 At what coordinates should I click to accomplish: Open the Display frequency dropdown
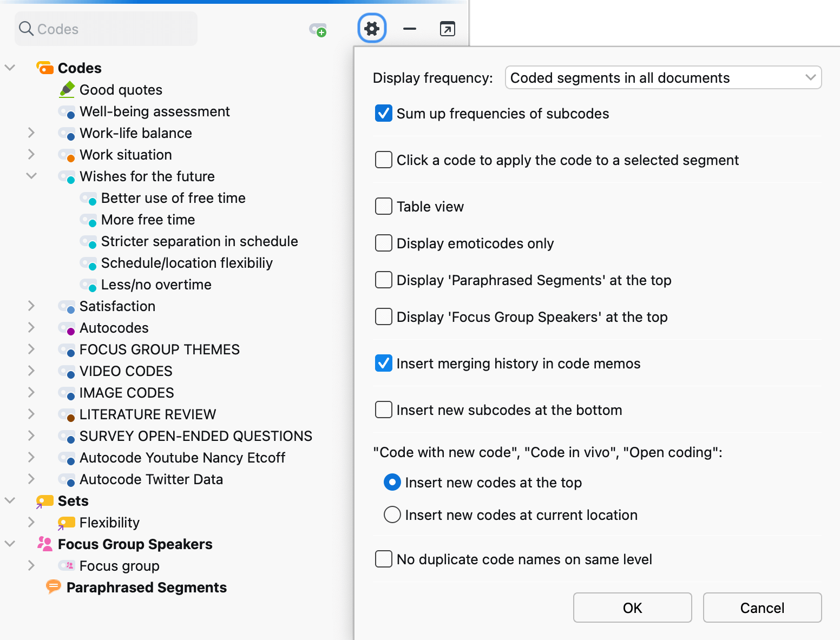(663, 77)
